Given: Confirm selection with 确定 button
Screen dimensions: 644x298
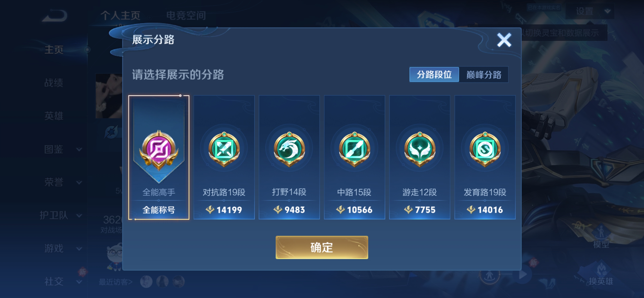Looking at the screenshot, I should click(x=322, y=247).
